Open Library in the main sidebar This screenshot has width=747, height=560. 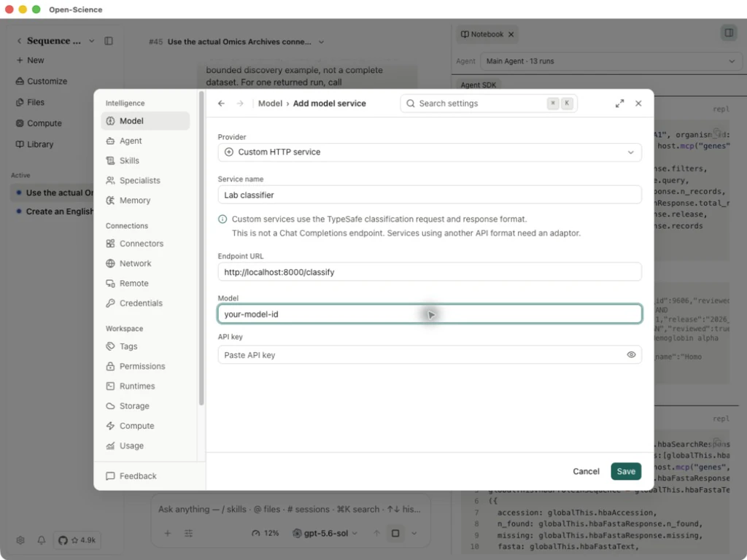(x=34, y=144)
